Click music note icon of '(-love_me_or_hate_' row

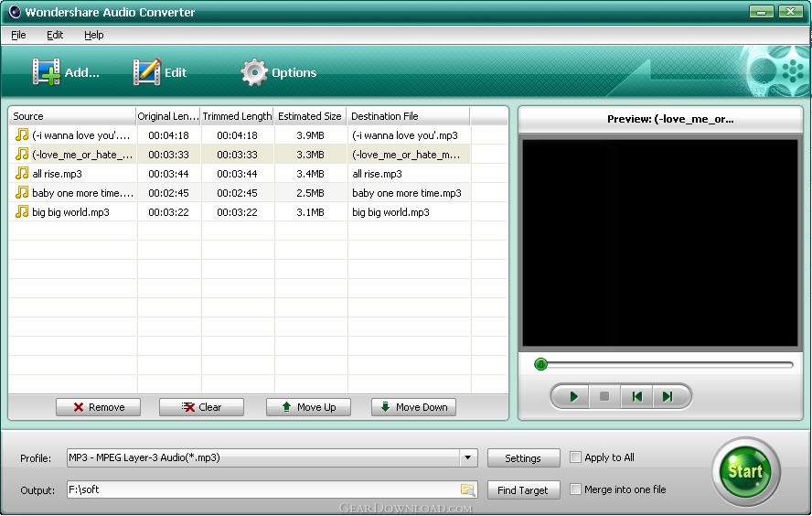point(22,154)
